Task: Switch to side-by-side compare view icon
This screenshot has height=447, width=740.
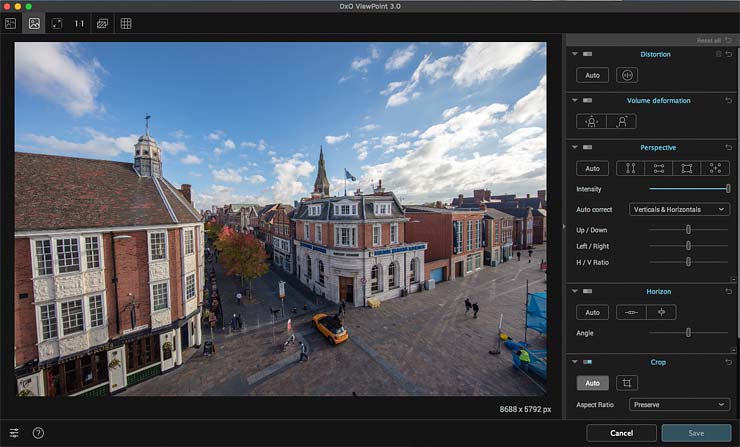Action: point(10,23)
